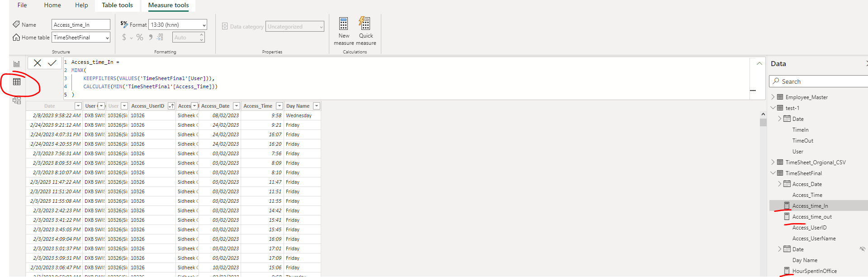Screen dimensions: 868x277
Task: Collapse test-1 table
Action: (773, 108)
